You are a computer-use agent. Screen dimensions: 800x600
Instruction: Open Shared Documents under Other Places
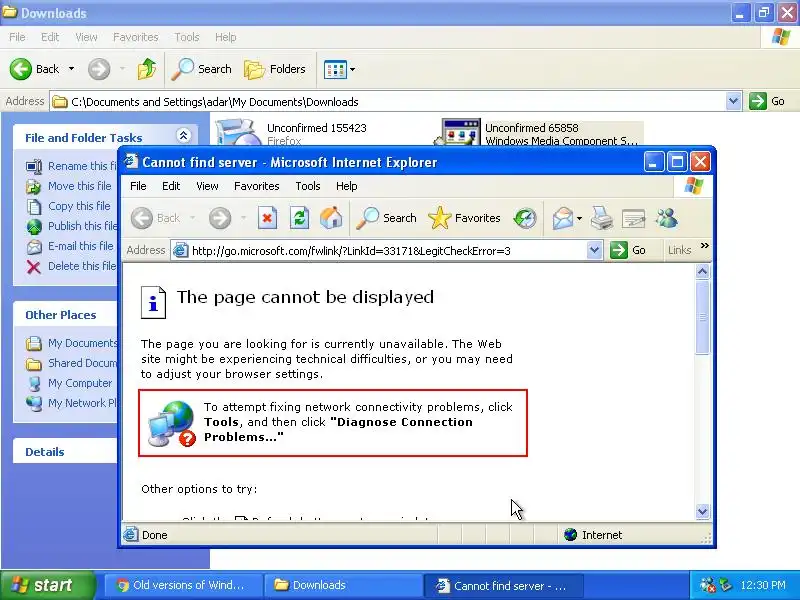[71, 363]
